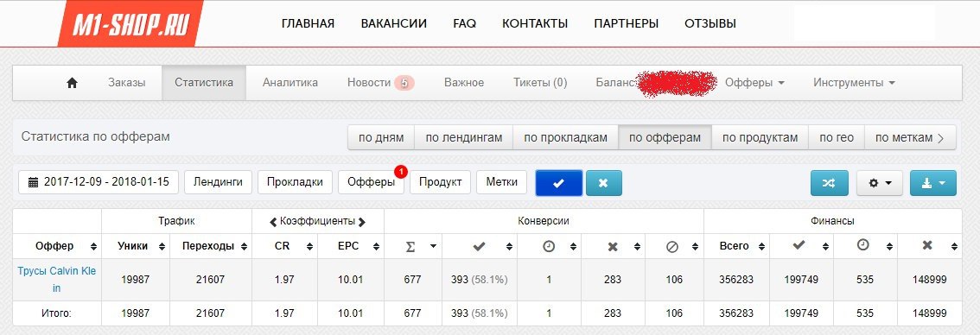This screenshot has width=980, height=335.
Task: Open the Аналитика section
Action: point(290,83)
